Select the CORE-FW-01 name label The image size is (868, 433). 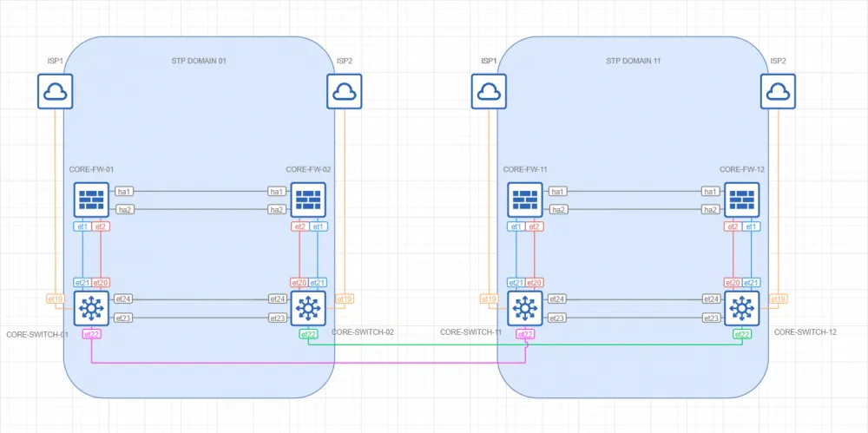91,169
